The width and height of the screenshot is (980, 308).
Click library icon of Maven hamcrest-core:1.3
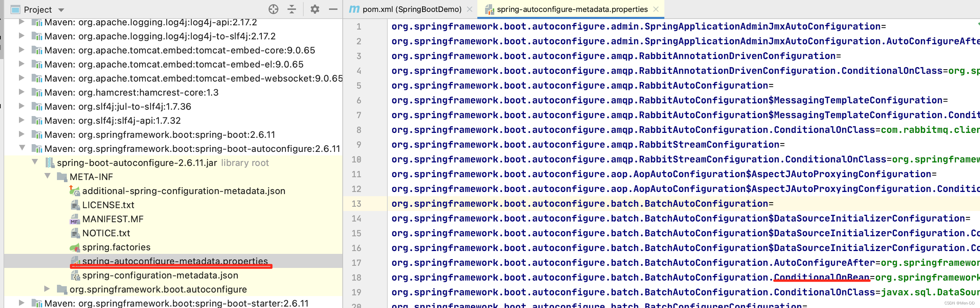tap(37, 92)
